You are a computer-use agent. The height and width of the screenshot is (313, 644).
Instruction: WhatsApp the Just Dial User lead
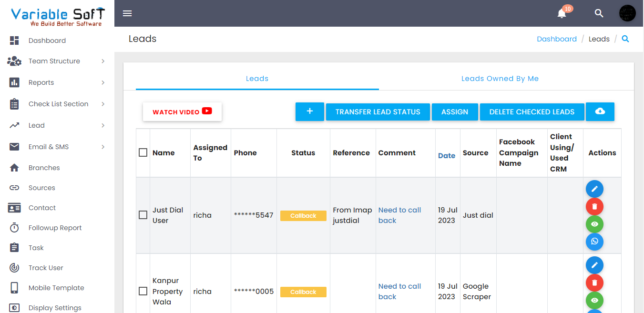click(594, 242)
